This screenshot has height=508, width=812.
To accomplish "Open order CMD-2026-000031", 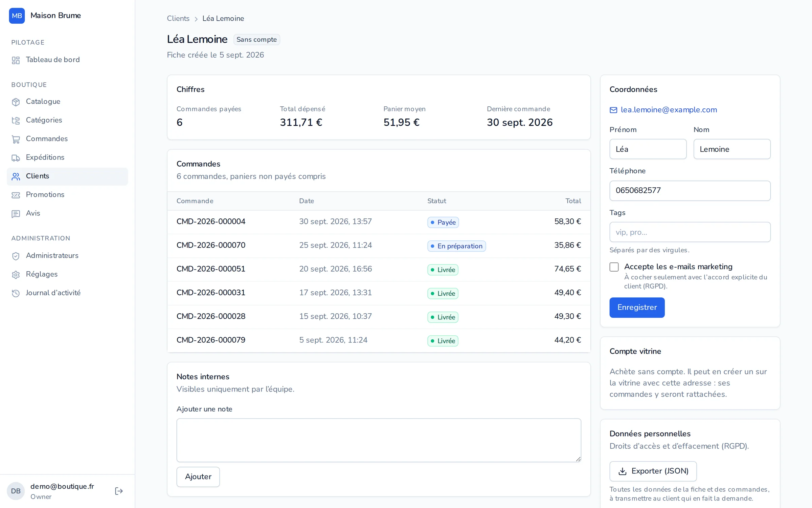I will click(x=211, y=293).
